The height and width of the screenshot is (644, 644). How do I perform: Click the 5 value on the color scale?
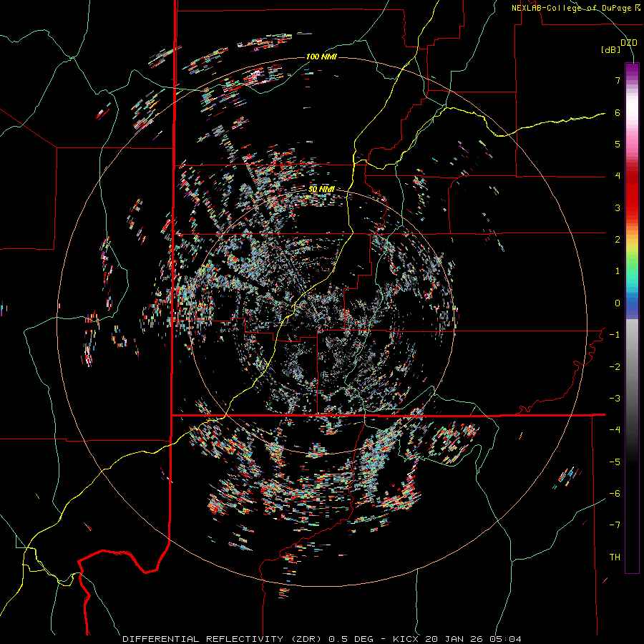coord(618,144)
